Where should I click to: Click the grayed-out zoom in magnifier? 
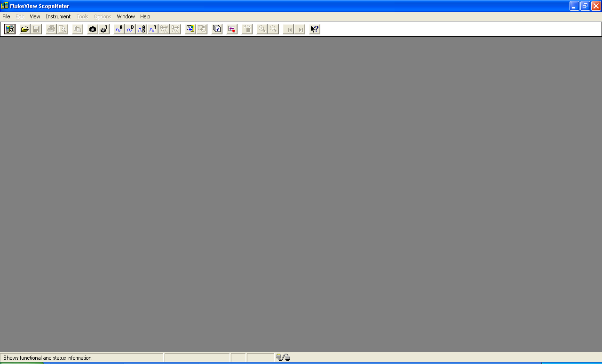(262, 29)
